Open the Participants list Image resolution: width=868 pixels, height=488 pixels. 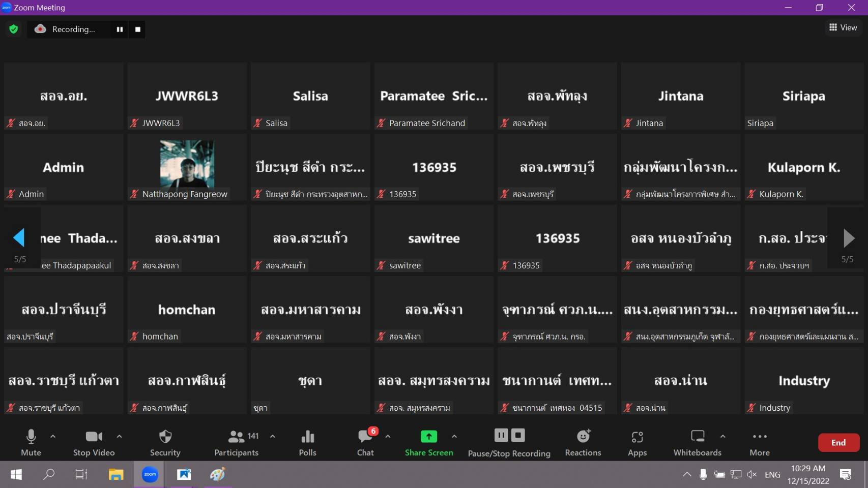(237, 442)
